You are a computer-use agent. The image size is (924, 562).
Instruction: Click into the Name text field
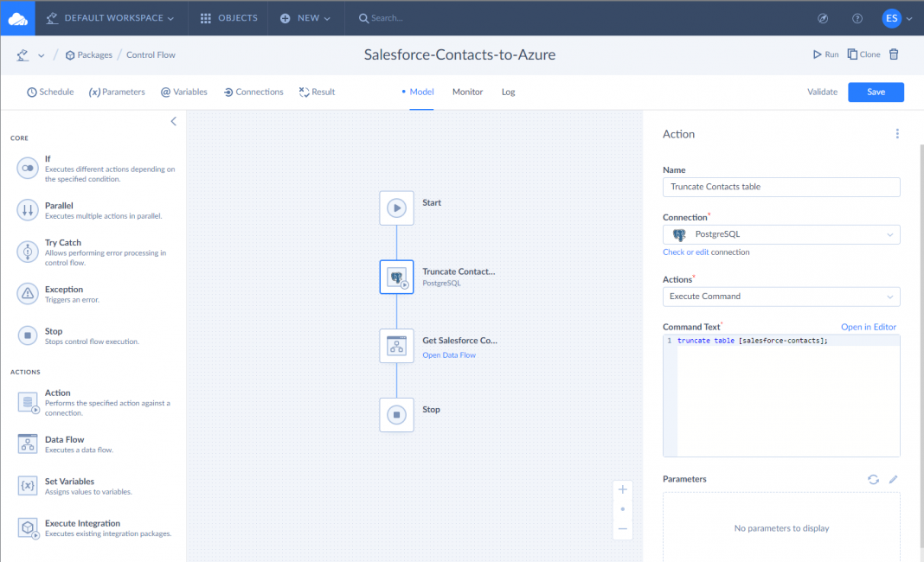(780, 187)
